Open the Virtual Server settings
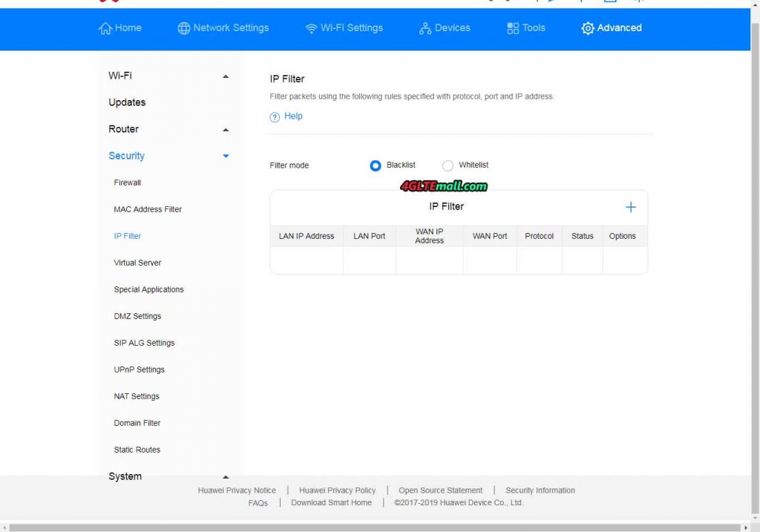This screenshot has width=760, height=532. [x=137, y=263]
